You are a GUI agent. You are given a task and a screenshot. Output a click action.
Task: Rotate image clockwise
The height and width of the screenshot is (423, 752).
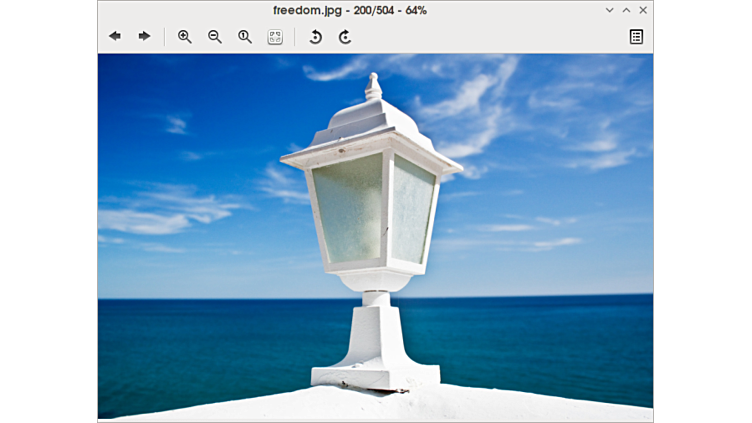tap(345, 36)
